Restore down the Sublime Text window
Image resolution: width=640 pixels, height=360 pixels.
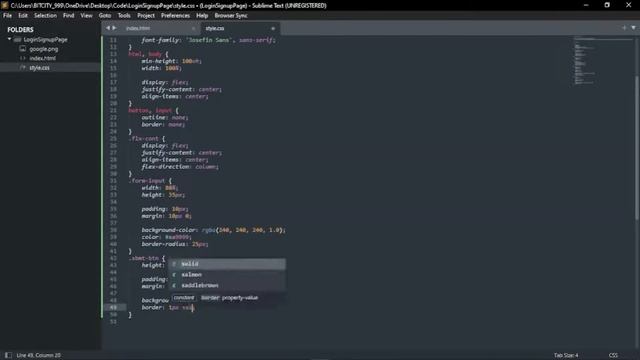607,5
